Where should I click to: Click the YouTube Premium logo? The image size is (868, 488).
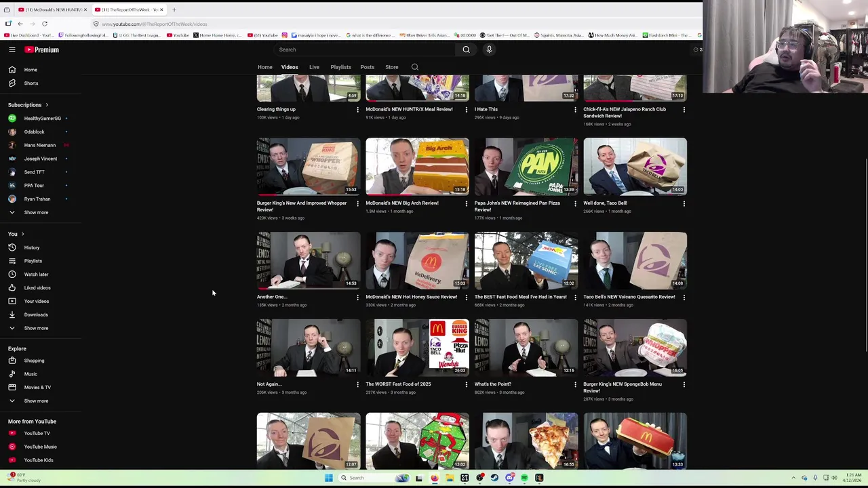(x=42, y=49)
